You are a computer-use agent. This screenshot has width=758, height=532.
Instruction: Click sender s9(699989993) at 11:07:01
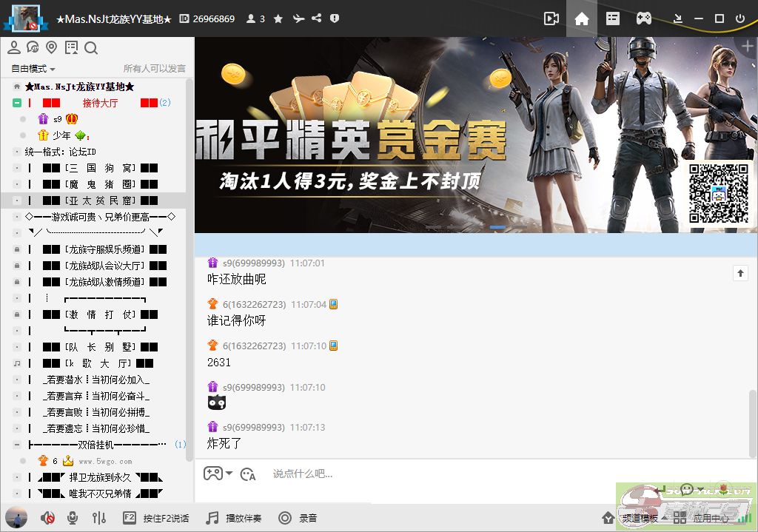pos(253,263)
